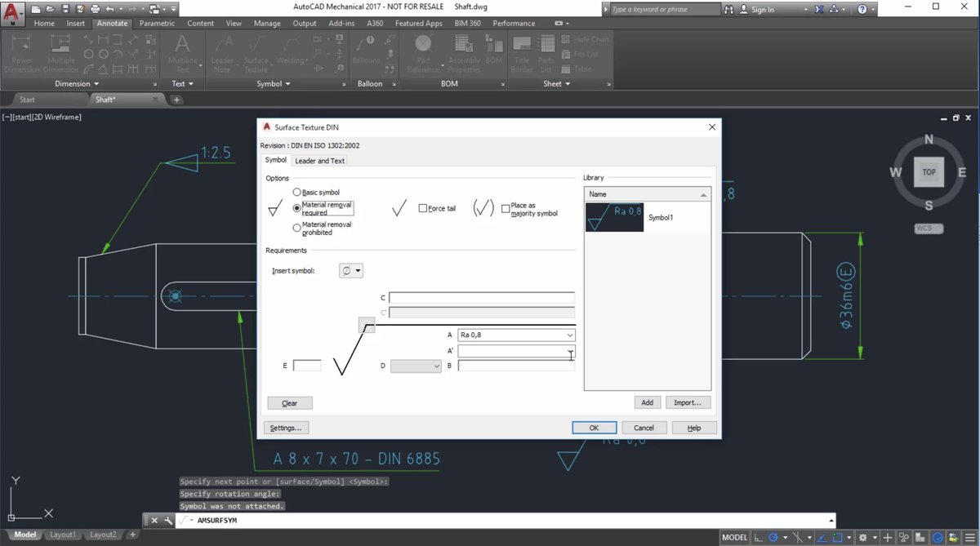The height and width of the screenshot is (546, 980).
Task: Click inside the E input field
Action: click(306, 366)
